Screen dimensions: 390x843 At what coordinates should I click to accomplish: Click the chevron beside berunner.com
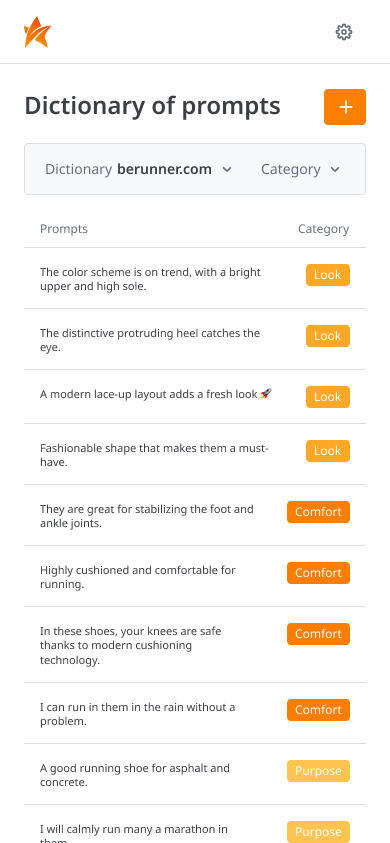pyautogui.click(x=227, y=170)
